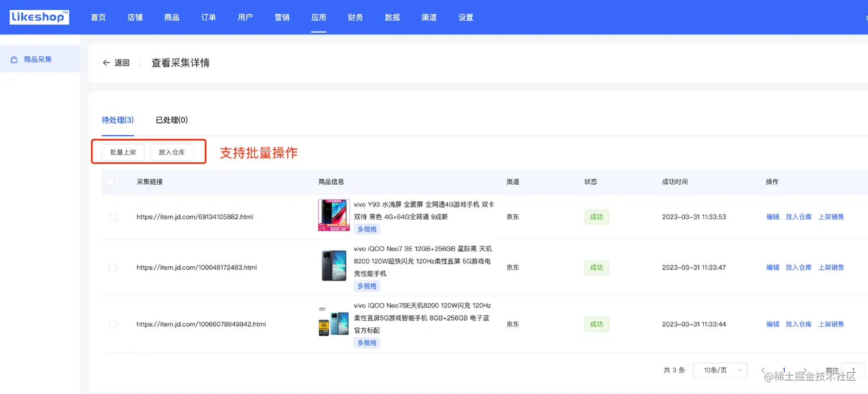The width and height of the screenshot is (868, 394).
Task: Switch to the 已处理(0) tab
Action: [172, 120]
